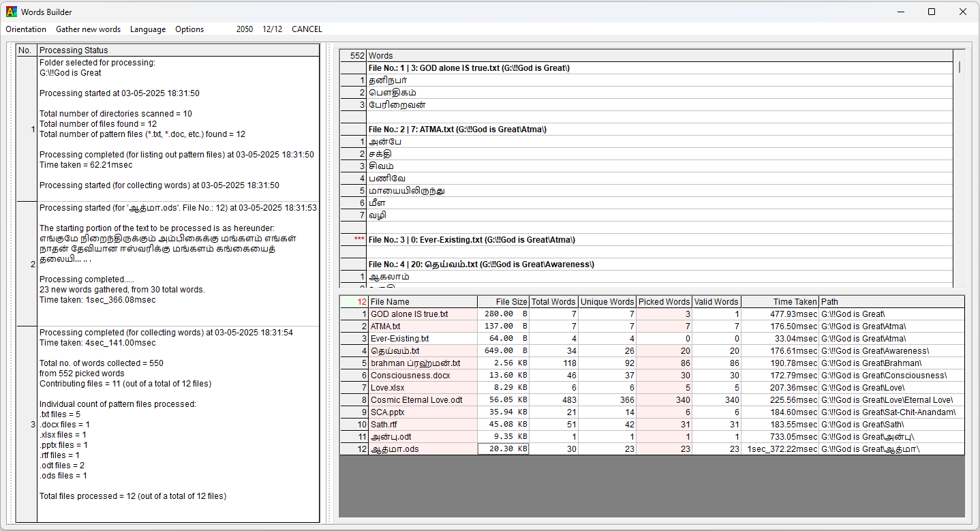Select the SCA.pptx file name cell
The image size is (980, 531).
423,412
